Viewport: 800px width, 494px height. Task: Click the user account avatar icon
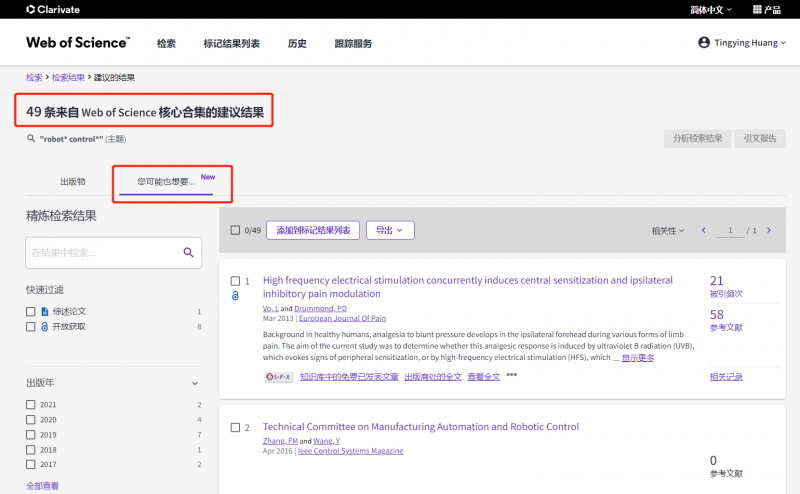click(x=704, y=43)
